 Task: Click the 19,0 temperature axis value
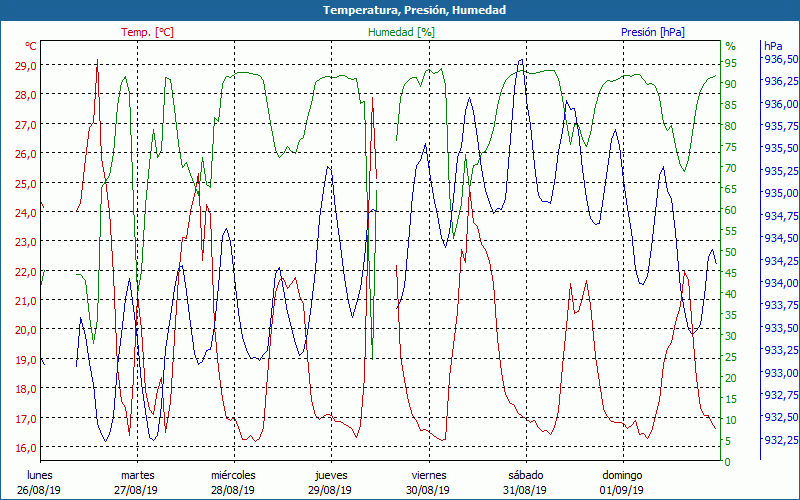pyautogui.click(x=26, y=359)
